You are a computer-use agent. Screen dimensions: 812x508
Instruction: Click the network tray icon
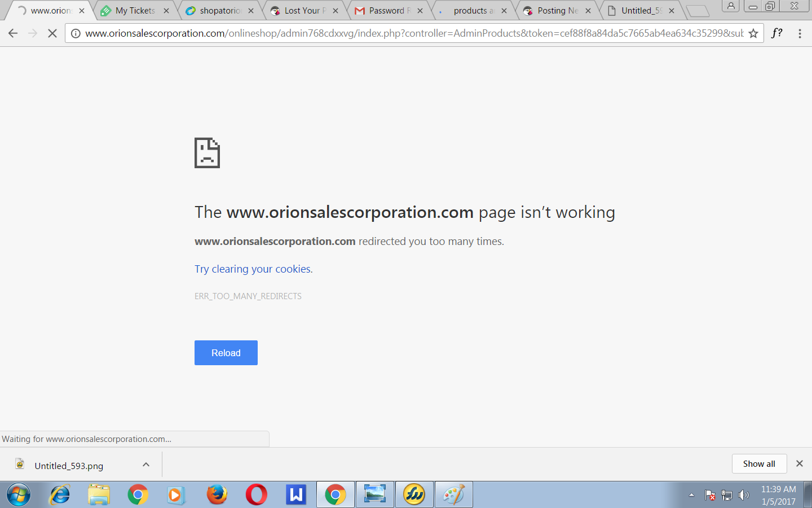[x=727, y=495]
